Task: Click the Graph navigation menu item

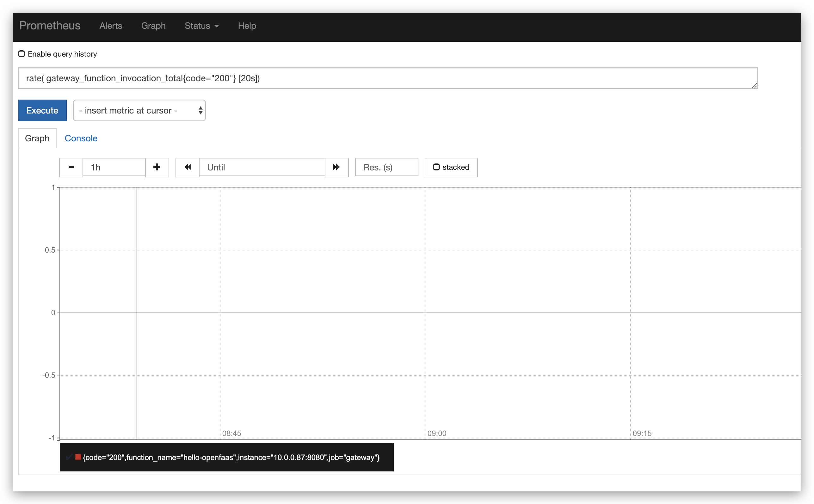Action: tap(153, 26)
